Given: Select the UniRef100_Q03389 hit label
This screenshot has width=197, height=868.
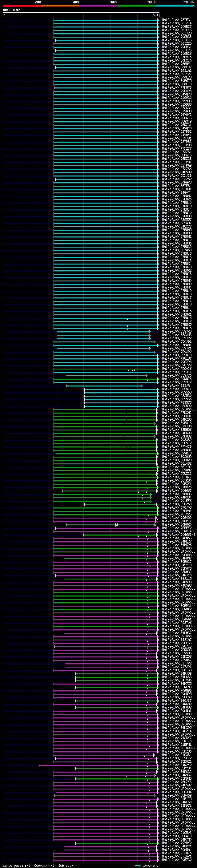Looking at the screenshot, I should [177, 440].
